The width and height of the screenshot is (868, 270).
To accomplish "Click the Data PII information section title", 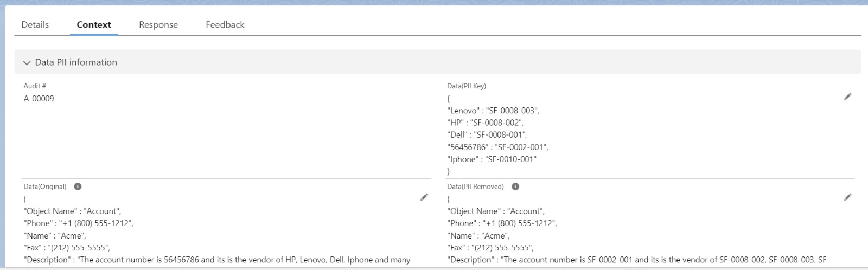I will pyautogui.click(x=76, y=62).
